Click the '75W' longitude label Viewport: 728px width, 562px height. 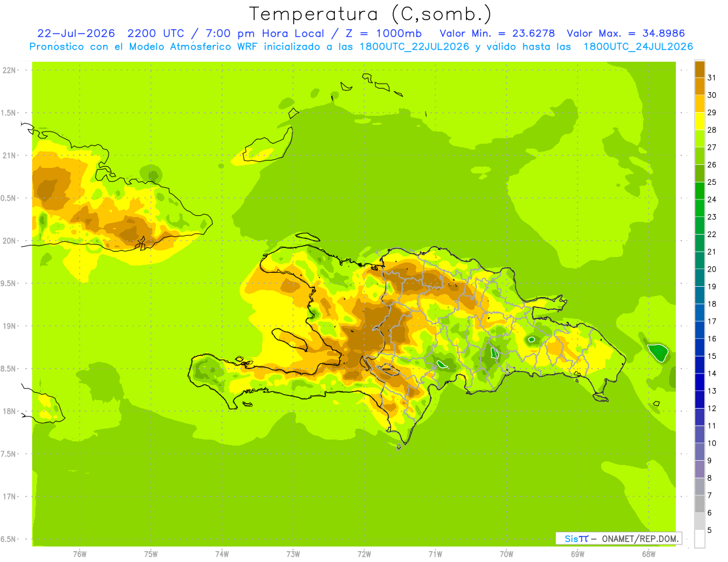coord(151,554)
